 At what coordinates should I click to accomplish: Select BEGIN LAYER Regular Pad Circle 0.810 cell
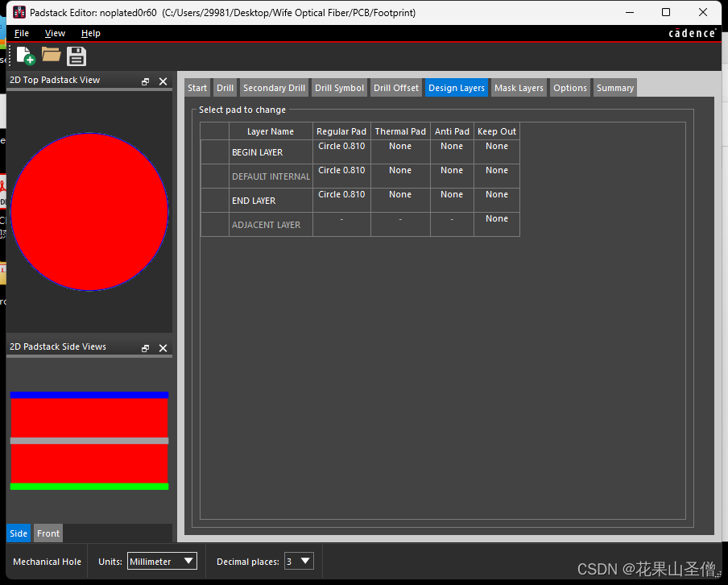pyautogui.click(x=341, y=146)
